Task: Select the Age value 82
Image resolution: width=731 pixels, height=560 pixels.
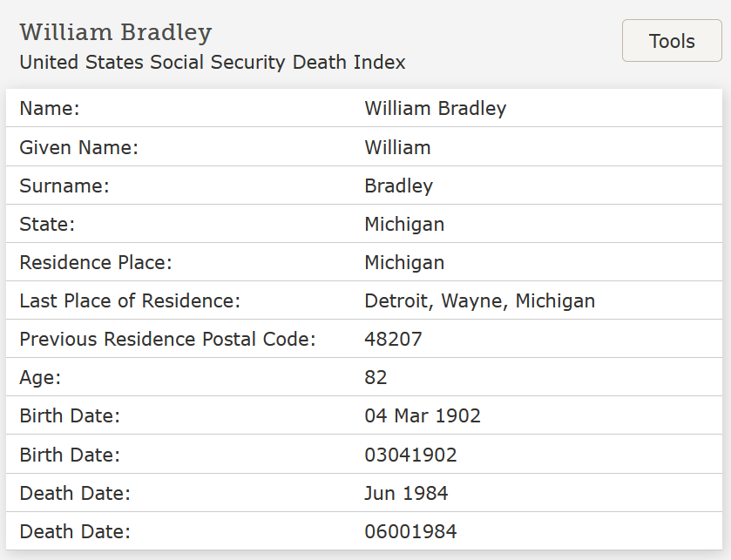Action: coord(376,377)
